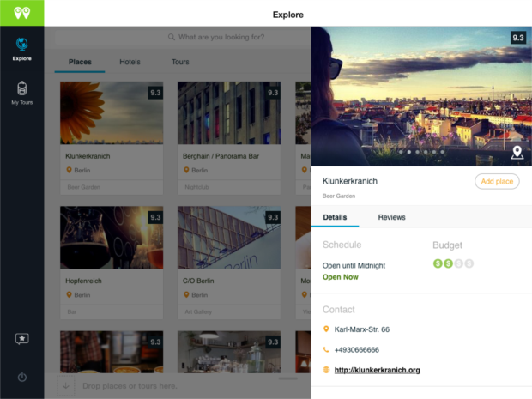Image resolution: width=532 pixels, height=399 pixels.
Task: Open My Tours in the sidebar
Action: 21,93
